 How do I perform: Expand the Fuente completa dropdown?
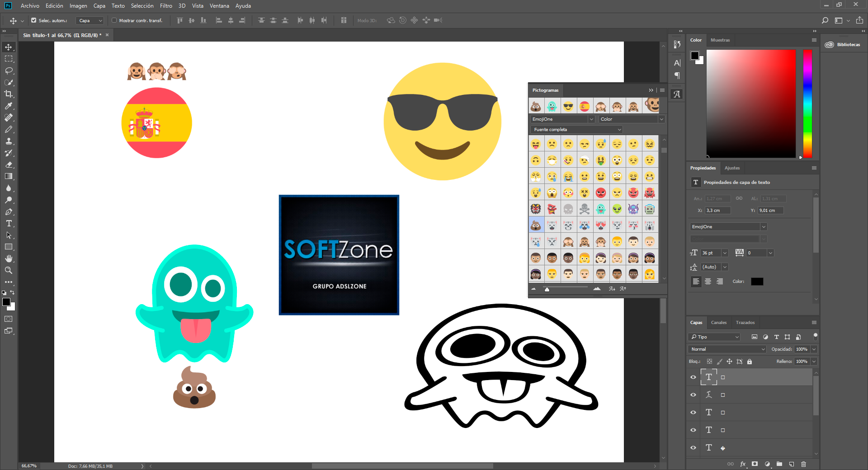(x=577, y=130)
